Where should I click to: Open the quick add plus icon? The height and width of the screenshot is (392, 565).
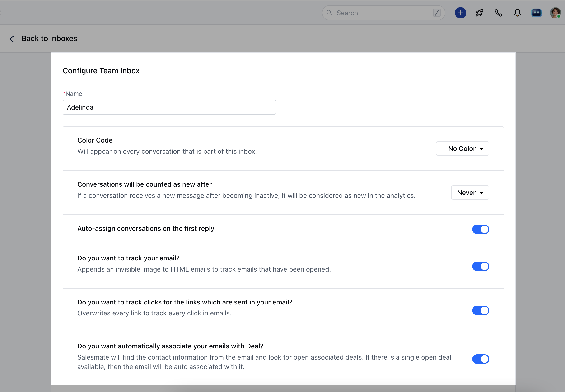(460, 13)
